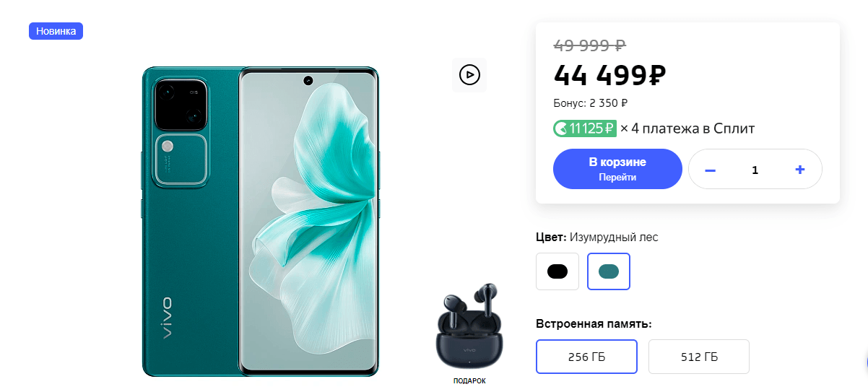Screen dimensions: 868x392
Task: Select the emerald green color swatch
Action: [x=609, y=271]
